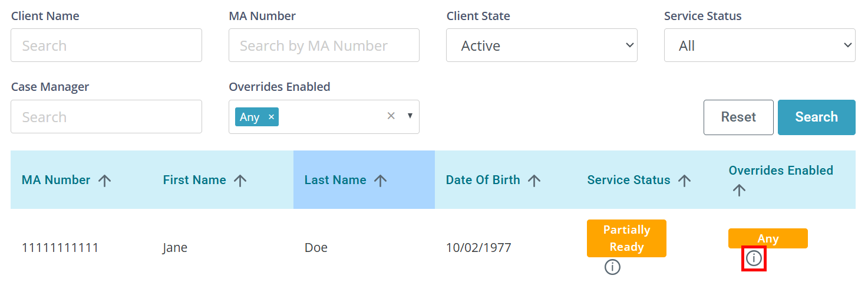868x285 pixels.
Task: Focus the Case Manager search field
Action: click(106, 117)
